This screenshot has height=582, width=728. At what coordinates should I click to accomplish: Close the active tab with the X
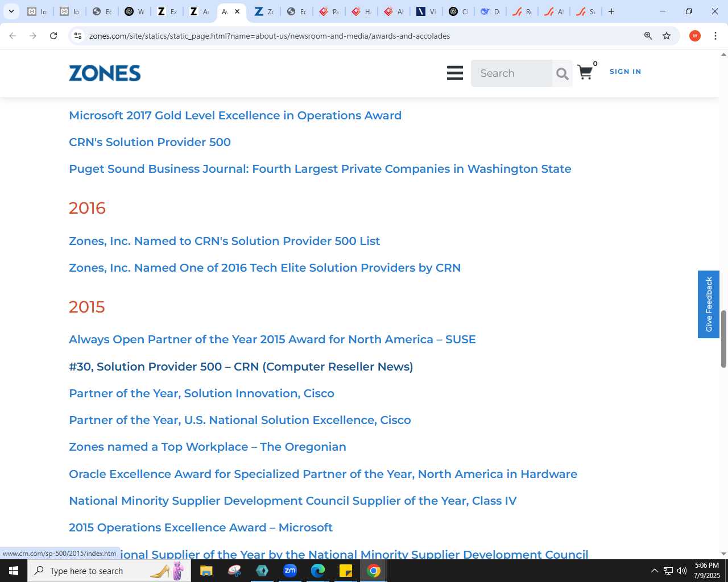pos(237,11)
